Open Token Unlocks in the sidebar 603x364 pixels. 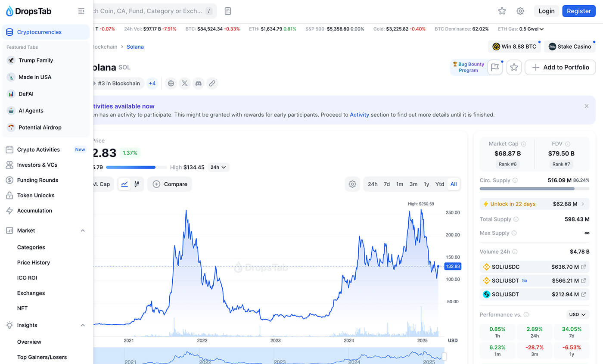point(36,196)
